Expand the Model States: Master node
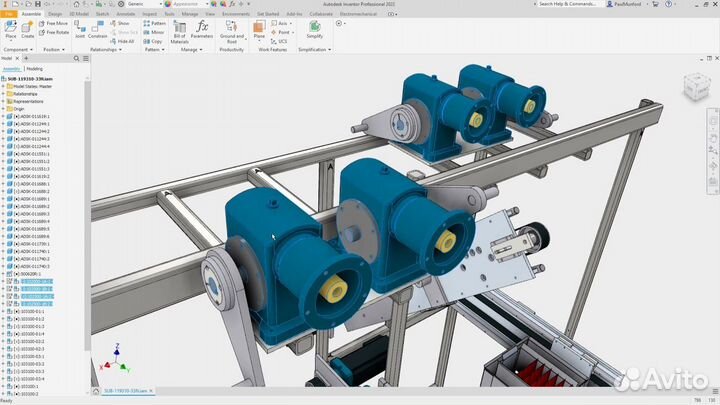 [3, 86]
